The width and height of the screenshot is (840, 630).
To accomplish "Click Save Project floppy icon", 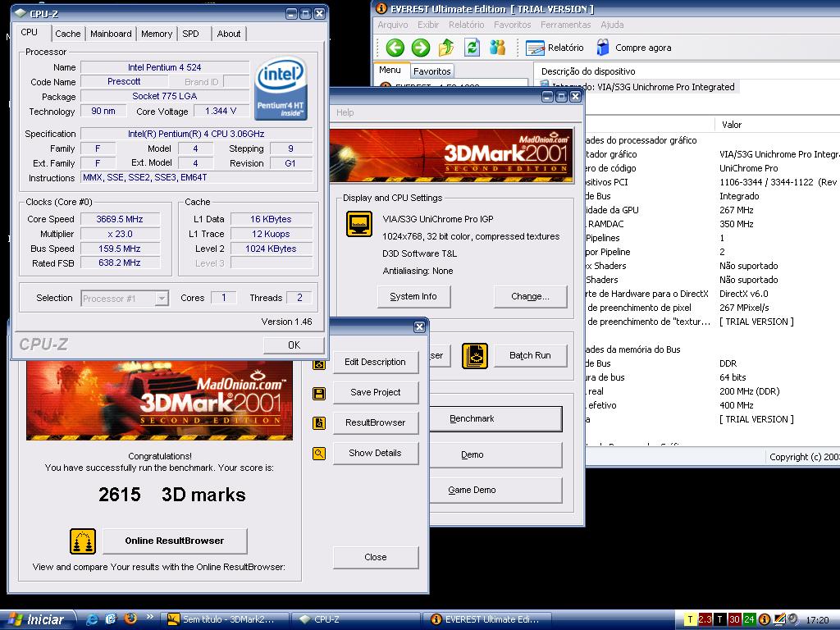I will 319,394.
